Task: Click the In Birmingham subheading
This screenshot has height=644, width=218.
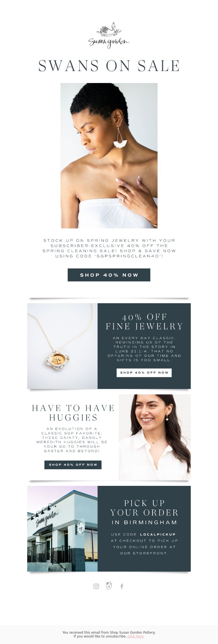Action: [x=144, y=522]
